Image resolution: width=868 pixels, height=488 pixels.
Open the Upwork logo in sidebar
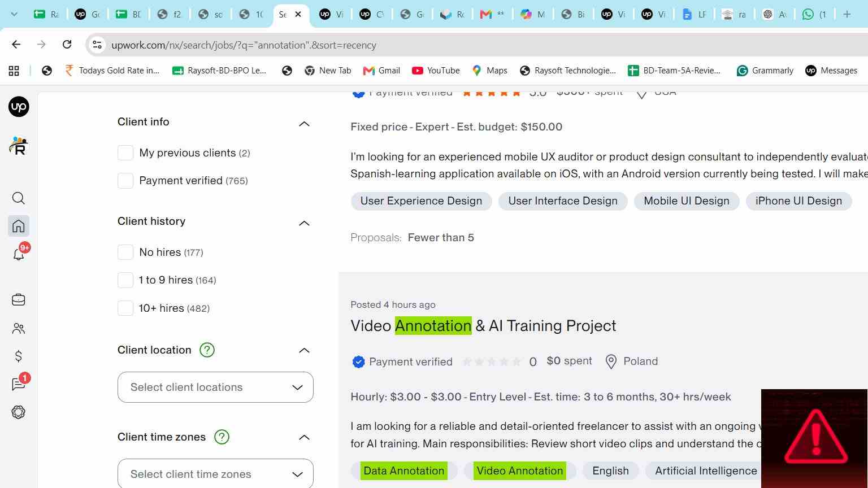pos(19,107)
